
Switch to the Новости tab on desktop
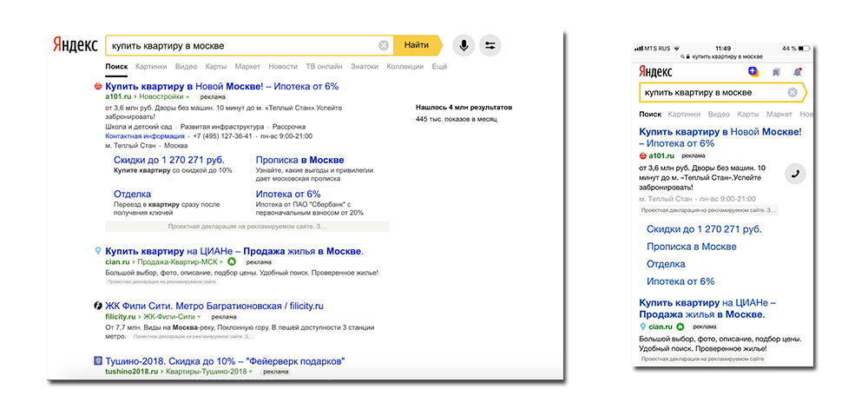(x=283, y=67)
